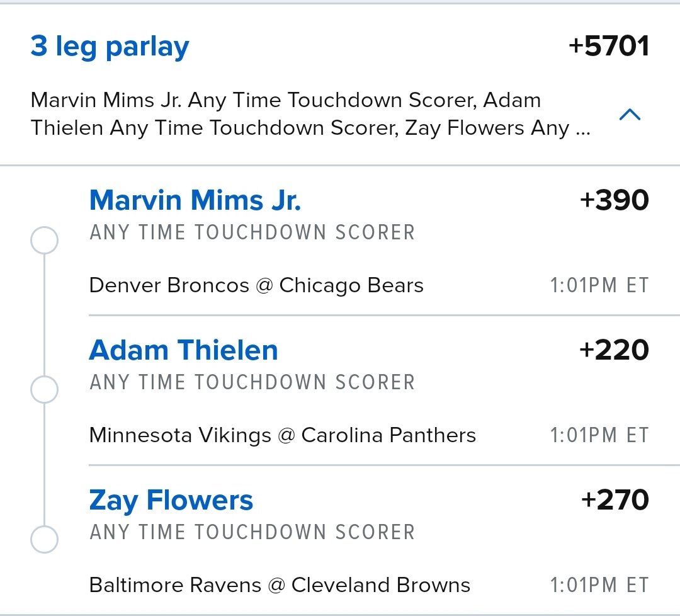Click Any Time Touchdown Scorer under Mims

click(252, 232)
